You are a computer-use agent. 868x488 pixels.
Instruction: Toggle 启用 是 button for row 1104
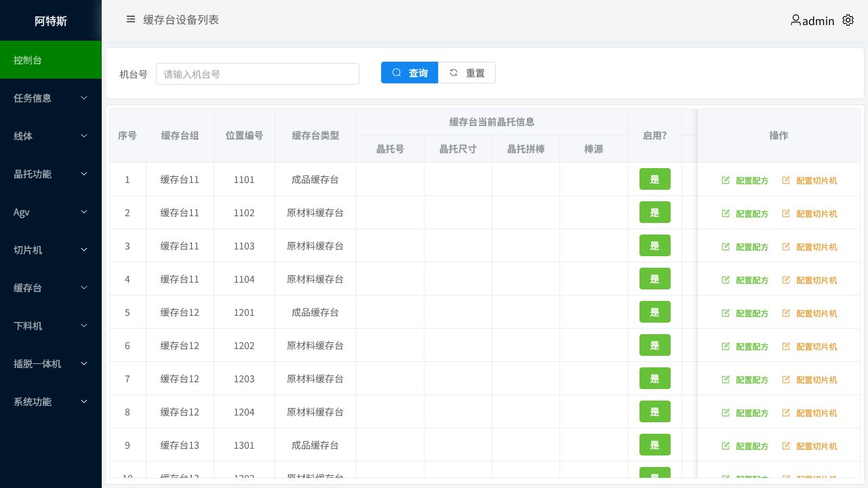[x=655, y=279]
